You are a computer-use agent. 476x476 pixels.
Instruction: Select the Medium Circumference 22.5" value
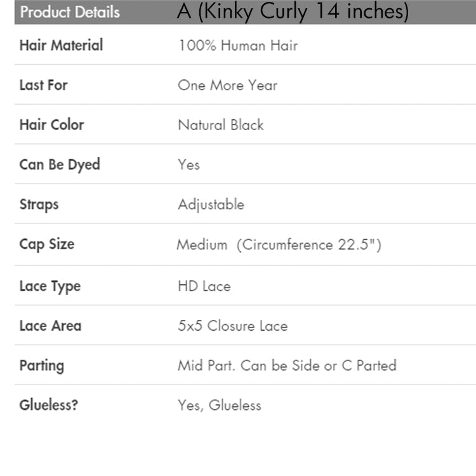279,245
